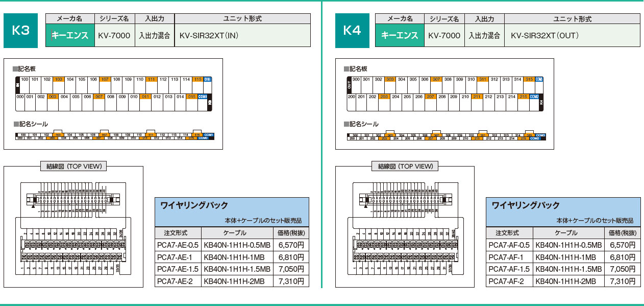This screenshot has height=306, width=644.
Task: Select the キーエンス maker cell under K4
Action: [x=400, y=36]
